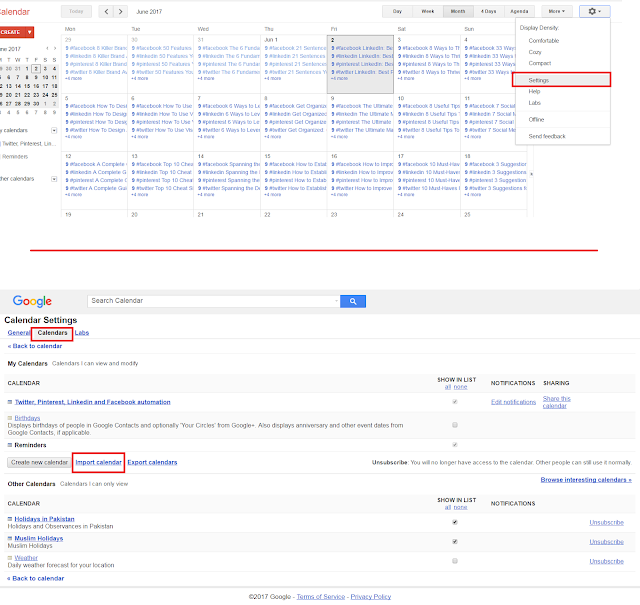The image size is (640, 605).
Task: Click the Today button
Action: click(76, 11)
